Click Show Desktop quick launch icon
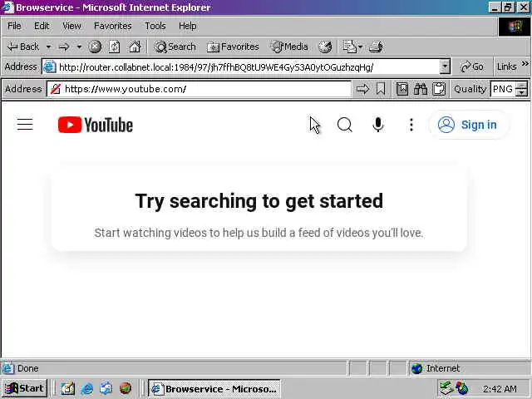Image resolution: width=532 pixels, height=399 pixels. (x=67, y=388)
